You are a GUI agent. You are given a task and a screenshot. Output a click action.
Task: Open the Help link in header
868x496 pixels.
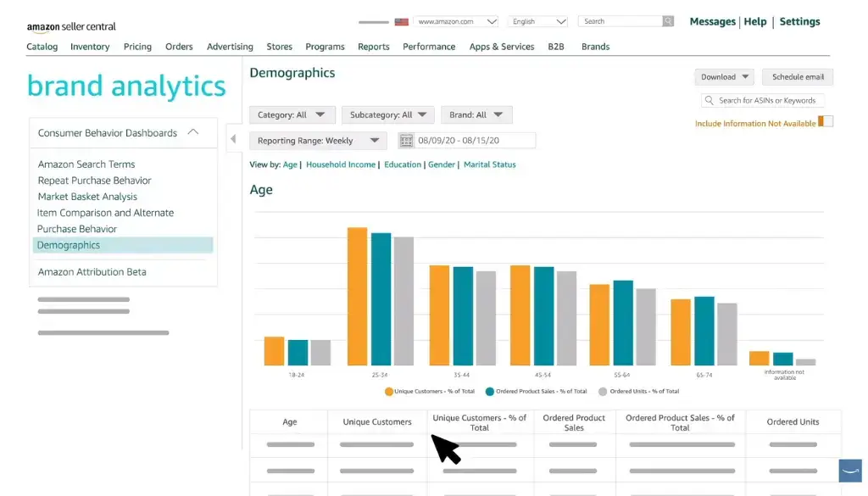[755, 21]
